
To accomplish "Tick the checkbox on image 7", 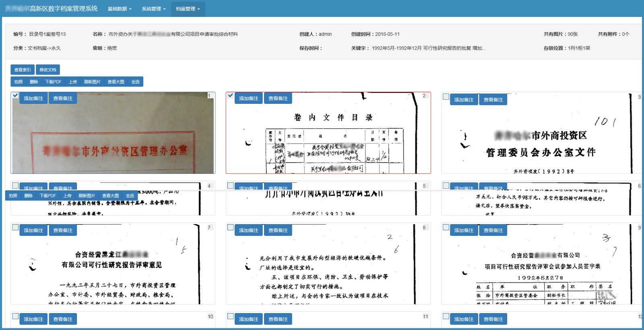I will tap(15, 227).
